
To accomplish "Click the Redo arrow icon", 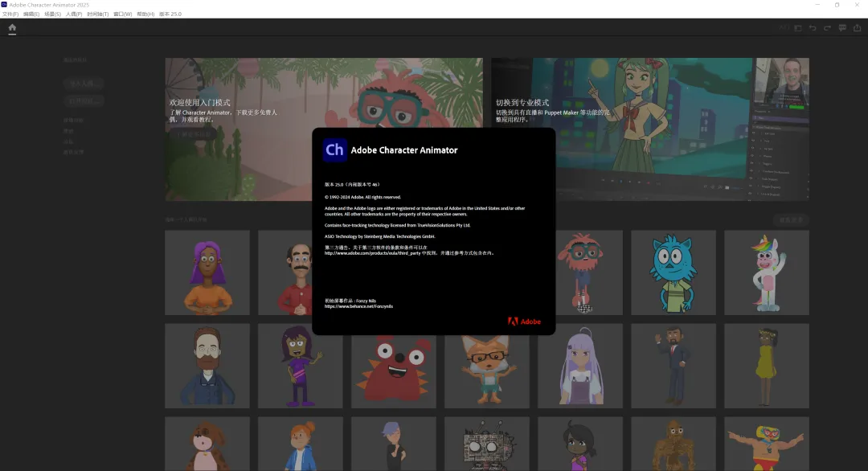I will (x=827, y=27).
